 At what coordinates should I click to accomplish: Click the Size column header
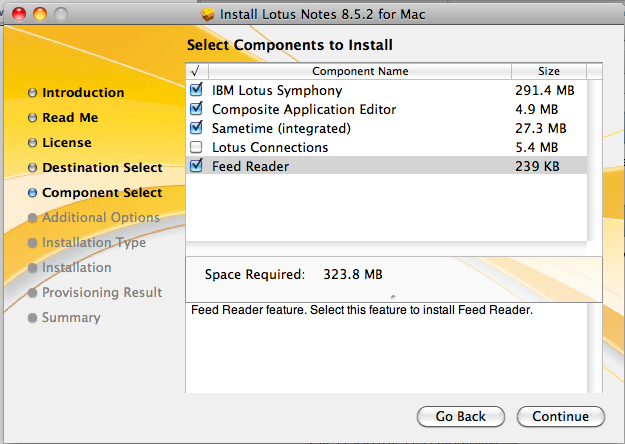549,71
